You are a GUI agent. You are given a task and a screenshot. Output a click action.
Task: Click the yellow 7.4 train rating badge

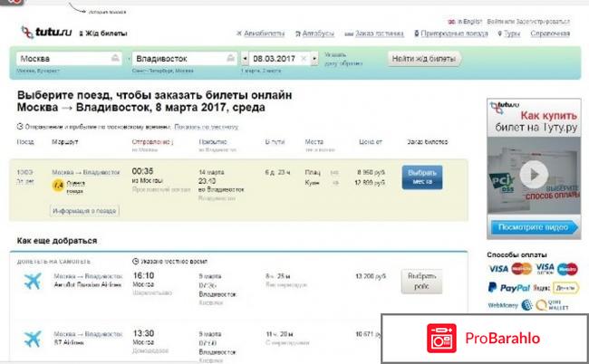click(x=58, y=185)
